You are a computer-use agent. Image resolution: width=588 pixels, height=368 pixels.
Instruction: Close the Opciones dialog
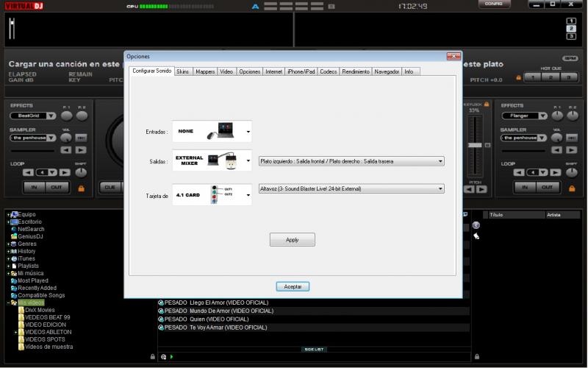pos(453,57)
